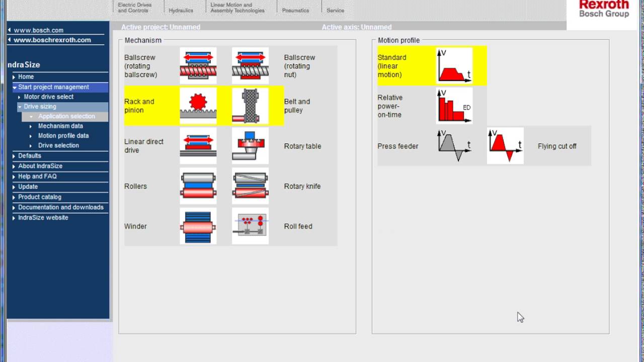Viewport: 644px width, 362px height.
Task: Click the 'Belt and pulley' label
Action: 297,106
